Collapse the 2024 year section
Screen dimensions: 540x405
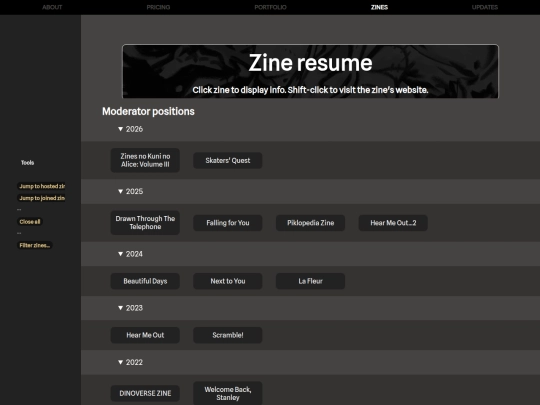(130, 254)
